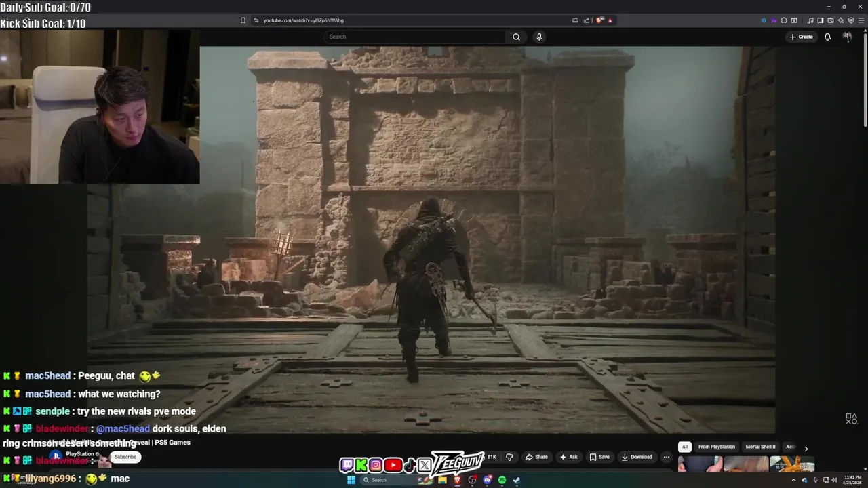
Task: Open the Windows Start menu
Action: click(351, 480)
